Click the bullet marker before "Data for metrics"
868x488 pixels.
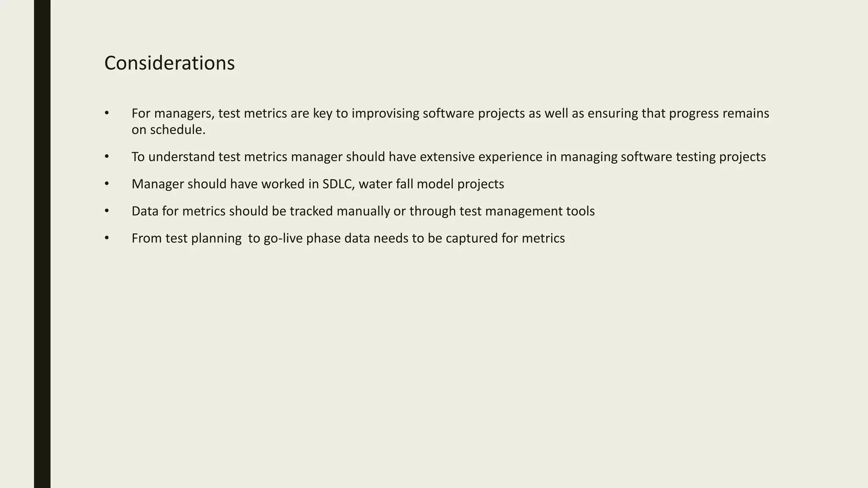click(x=106, y=211)
